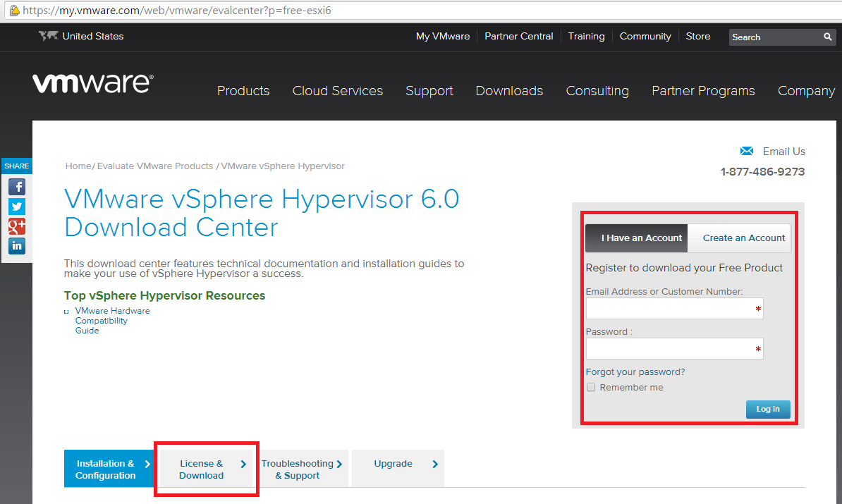Open the Support menu

[x=429, y=91]
